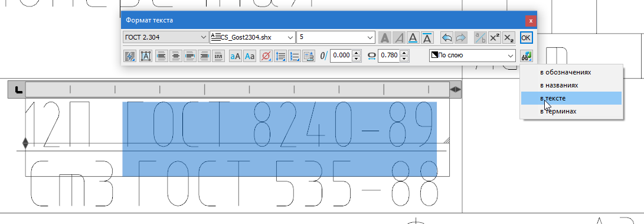Screen dimensions: 644x224
Task: Apply superscript X² formatting
Action: [x=495, y=37]
